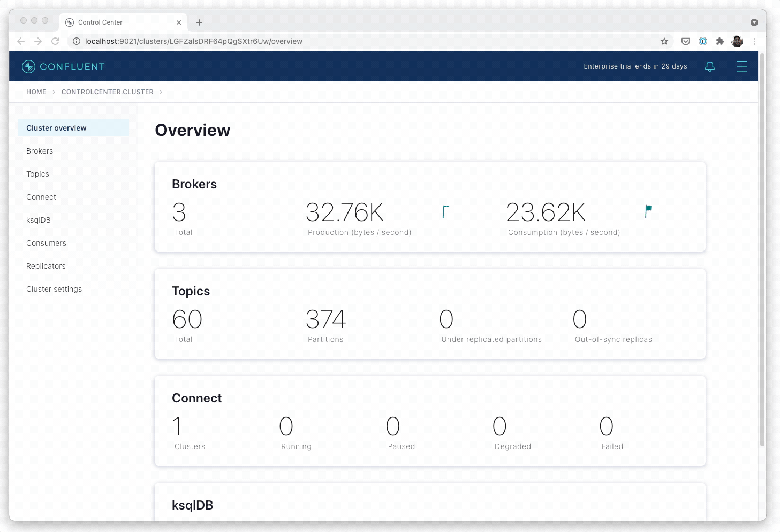The image size is (780, 532).
Task: Open the browser profile avatar
Action: tap(737, 41)
